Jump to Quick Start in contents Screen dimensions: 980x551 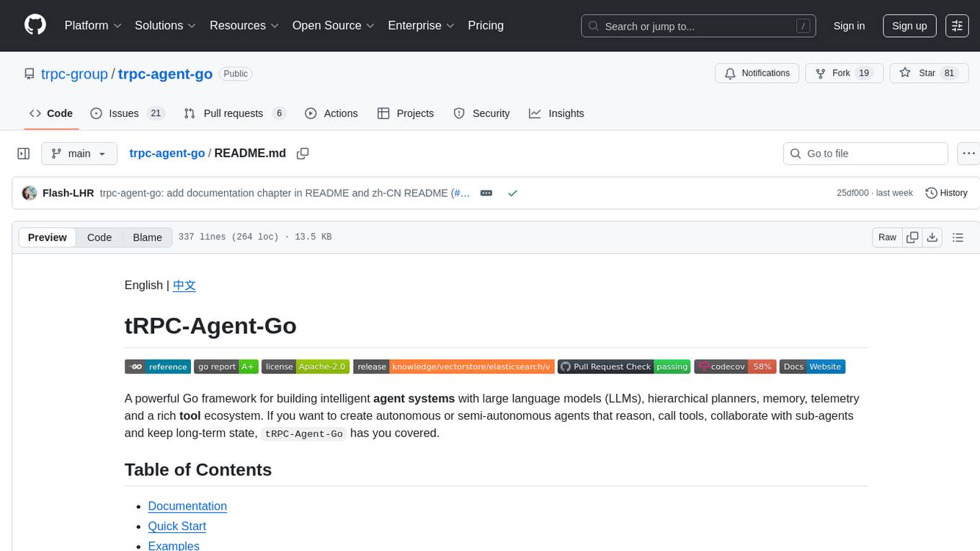pos(177,526)
